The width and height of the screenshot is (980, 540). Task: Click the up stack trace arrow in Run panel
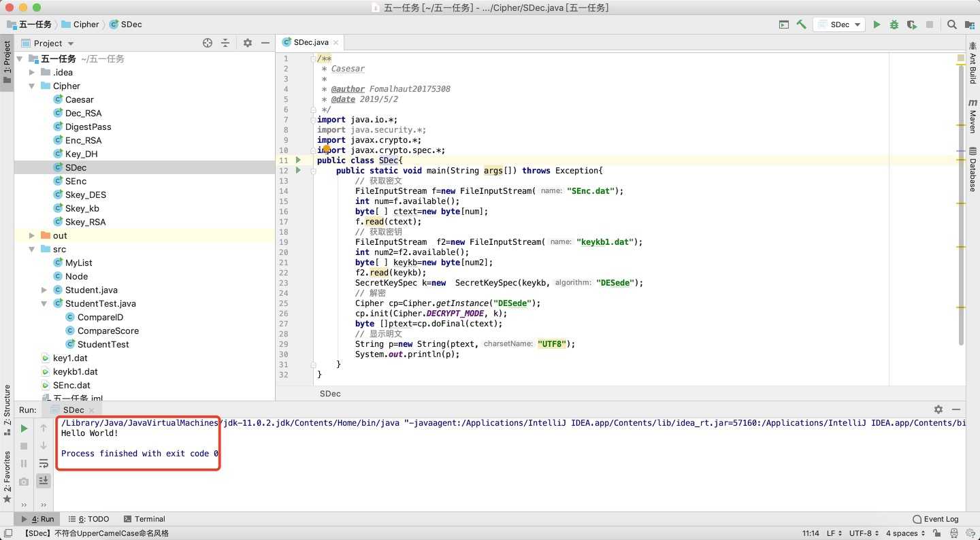(44, 428)
